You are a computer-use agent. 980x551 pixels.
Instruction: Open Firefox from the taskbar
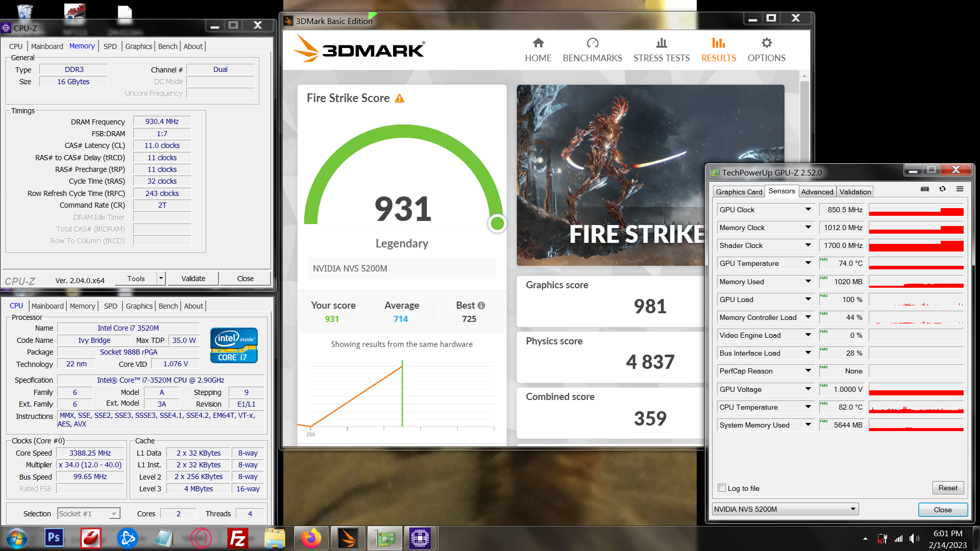[311, 538]
